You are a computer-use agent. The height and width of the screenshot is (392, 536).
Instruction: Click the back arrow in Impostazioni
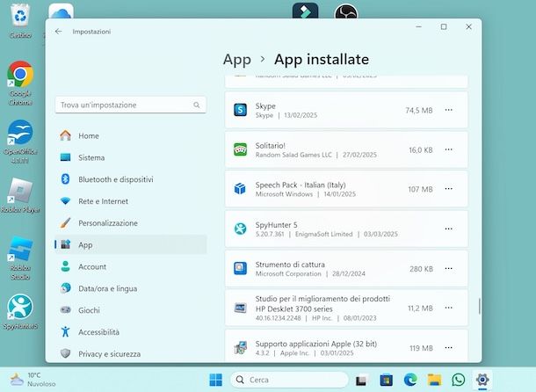point(59,32)
